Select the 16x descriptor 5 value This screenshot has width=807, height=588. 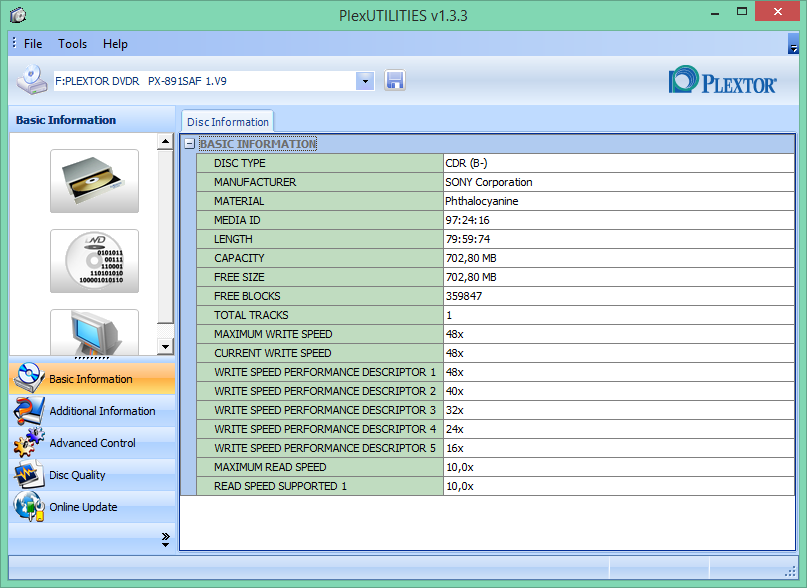(x=454, y=448)
